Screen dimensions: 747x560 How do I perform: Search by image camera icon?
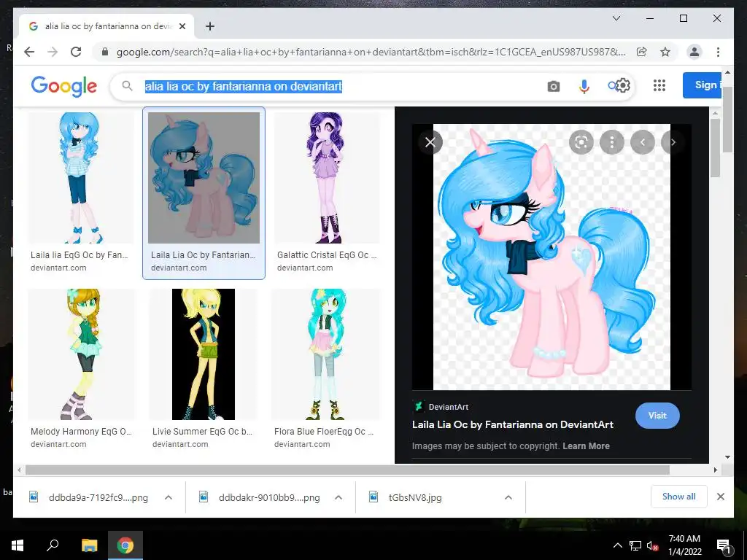(553, 86)
